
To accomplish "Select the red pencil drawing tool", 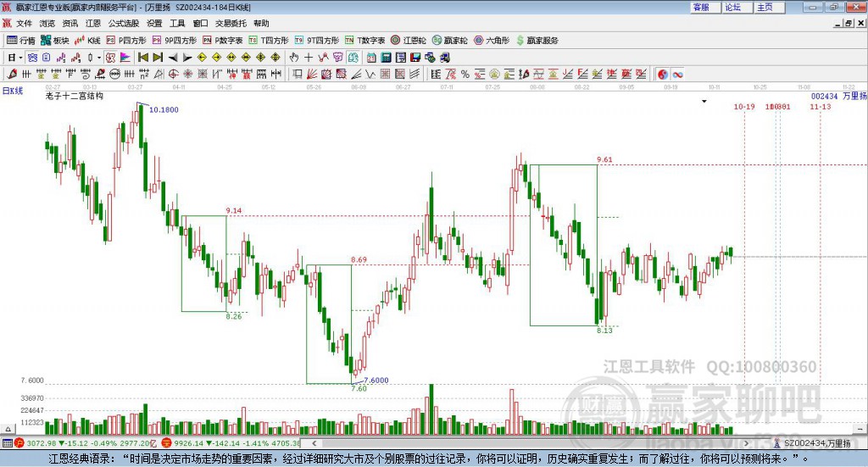I will point(12,74).
